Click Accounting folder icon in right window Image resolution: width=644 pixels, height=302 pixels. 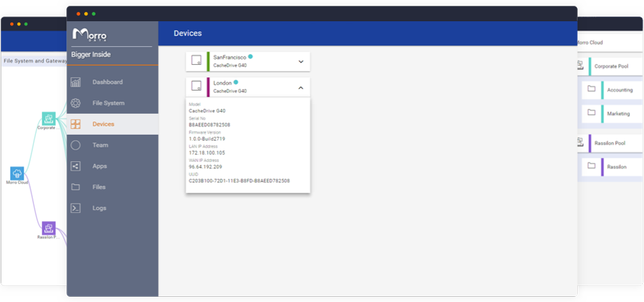(x=591, y=89)
